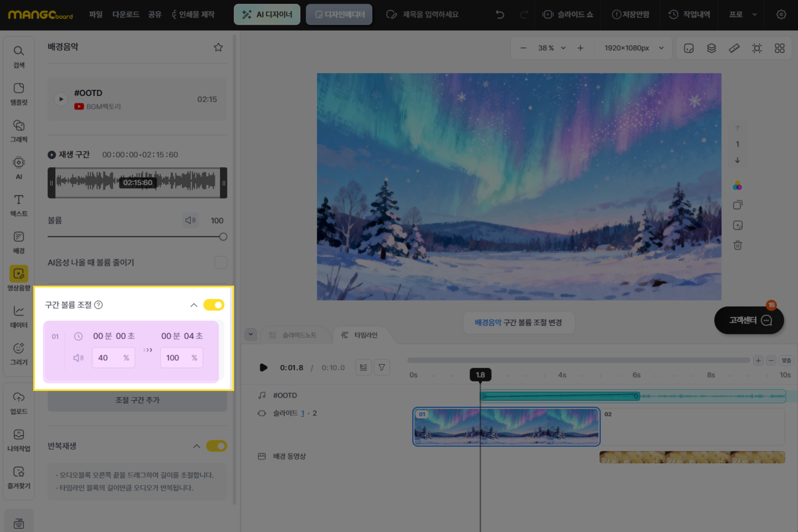
Task: Click the 조절 구간 추가 button
Action: pos(137,400)
